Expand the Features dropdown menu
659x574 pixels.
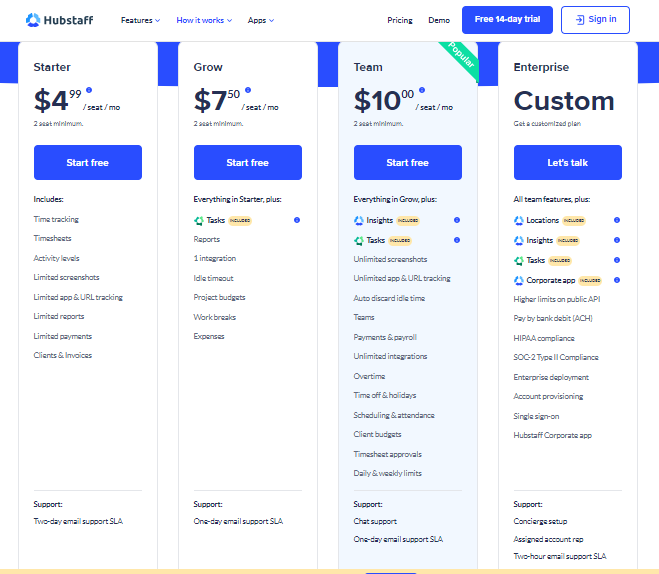point(140,20)
